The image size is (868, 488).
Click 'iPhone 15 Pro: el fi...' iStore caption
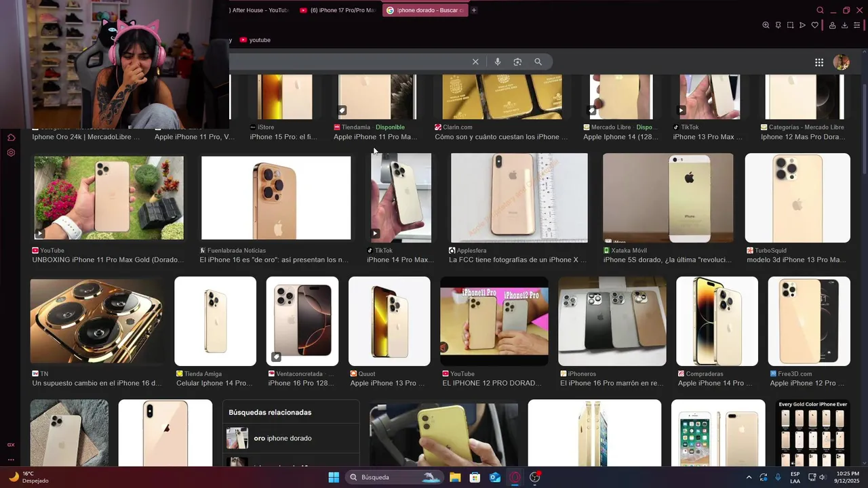click(x=283, y=137)
